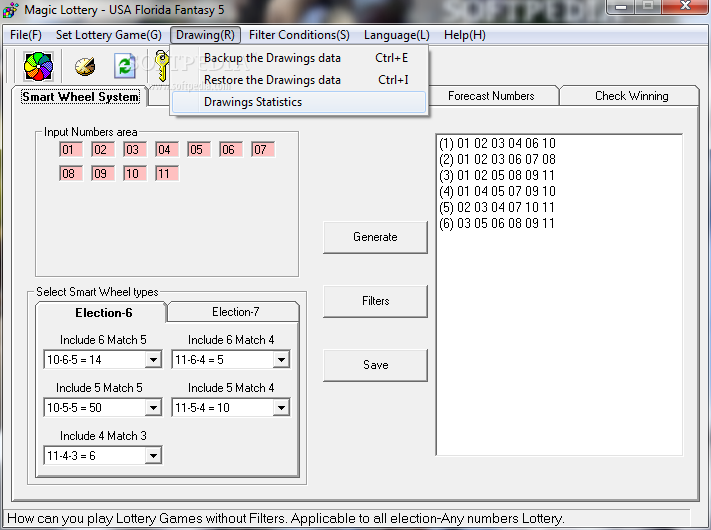Close the Magic Lottery window

click(x=685, y=7)
